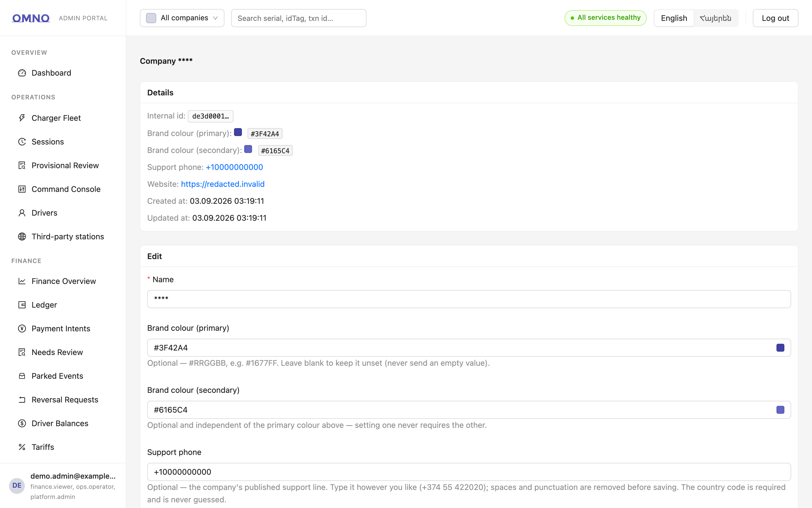Click the OMNO logo
Image resolution: width=812 pixels, height=508 pixels.
pos(31,18)
